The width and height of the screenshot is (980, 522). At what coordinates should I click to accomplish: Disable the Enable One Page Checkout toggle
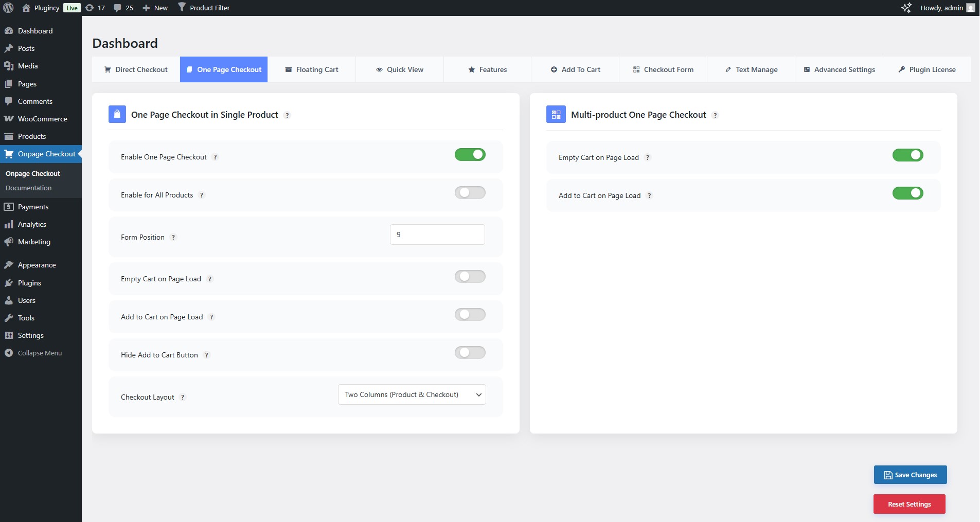470,155
